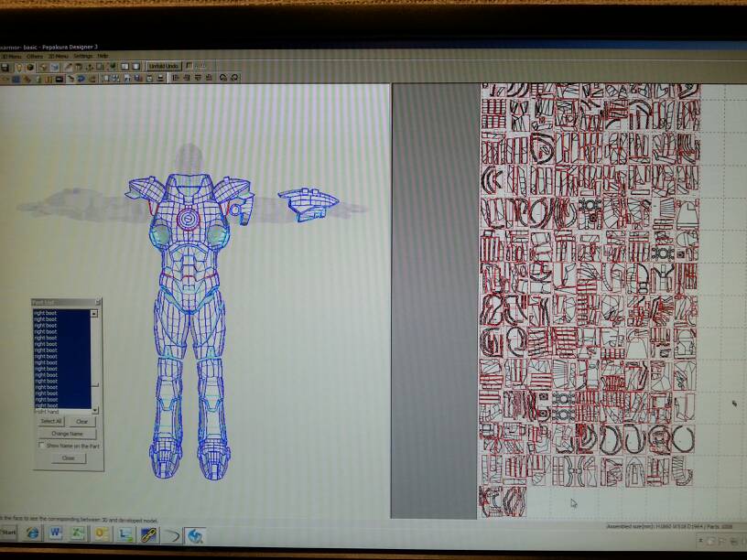Open Microsoft Word from the taskbar
The image size is (747, 560).
pos(55,533)
